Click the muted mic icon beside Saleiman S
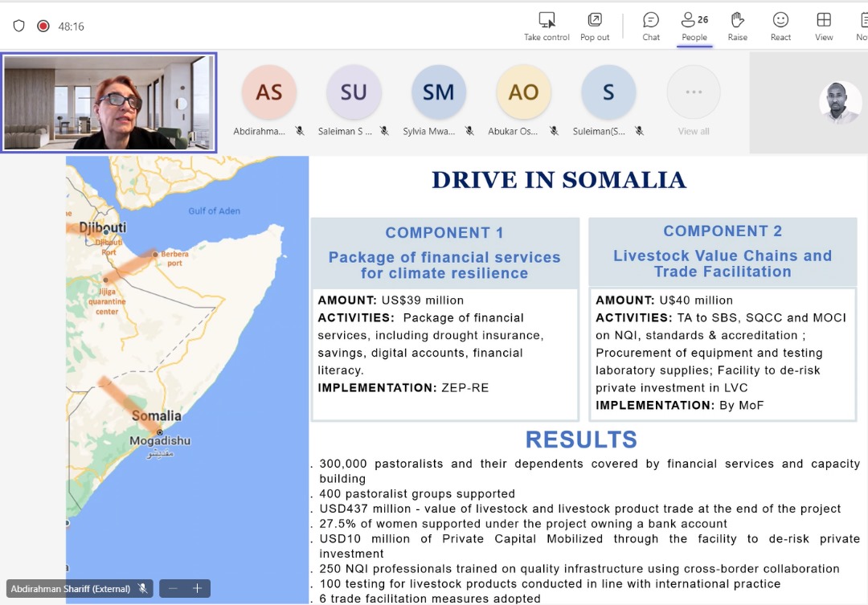 pos(384,131)
